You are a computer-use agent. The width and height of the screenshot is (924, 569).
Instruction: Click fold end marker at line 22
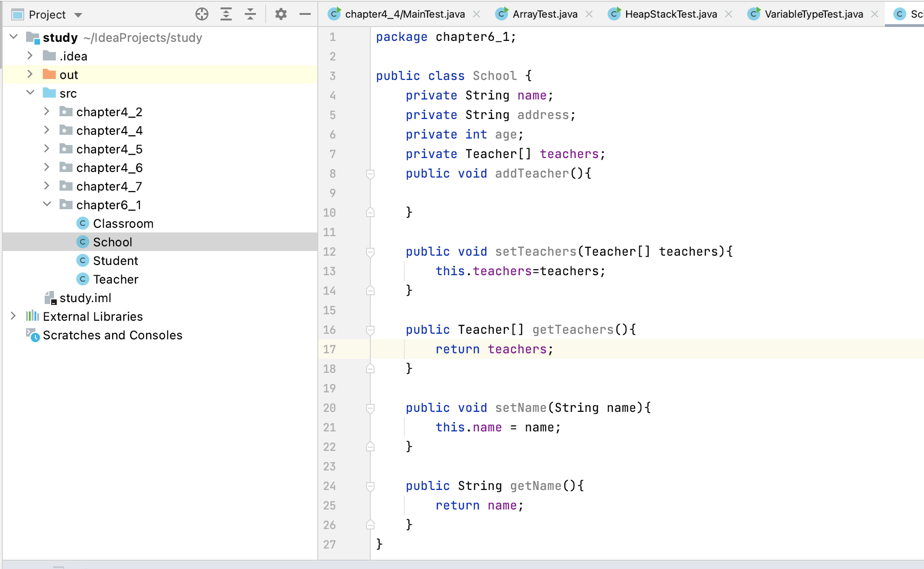pyautogui.click(x=370, y=446)
